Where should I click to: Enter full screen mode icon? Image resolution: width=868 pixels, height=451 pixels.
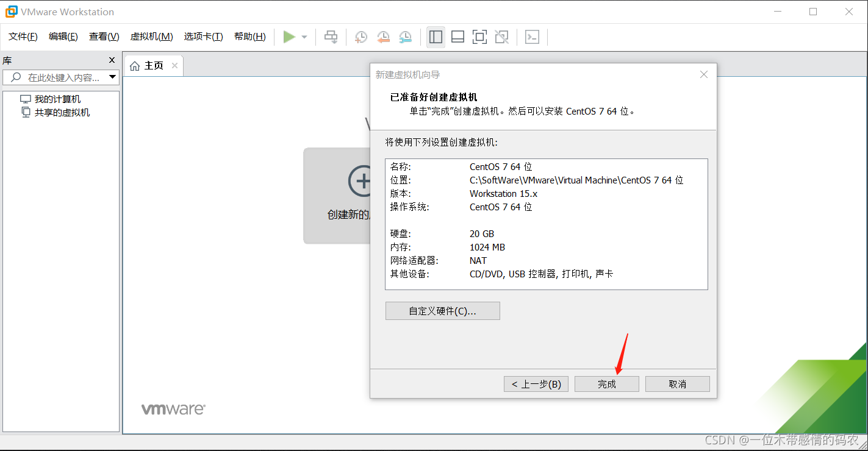pyautogui.click(x=479, y=37)
